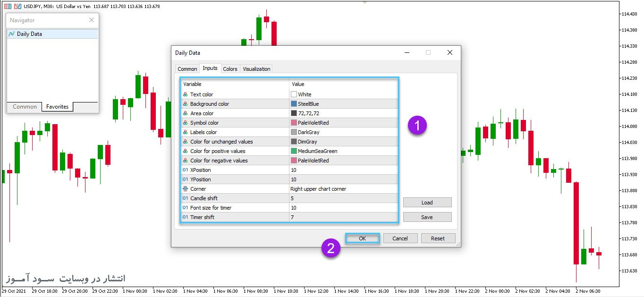Switch to Favorites tab in Navigator
This screenshot has width=644, height=297.
click(x=57, y=107)
